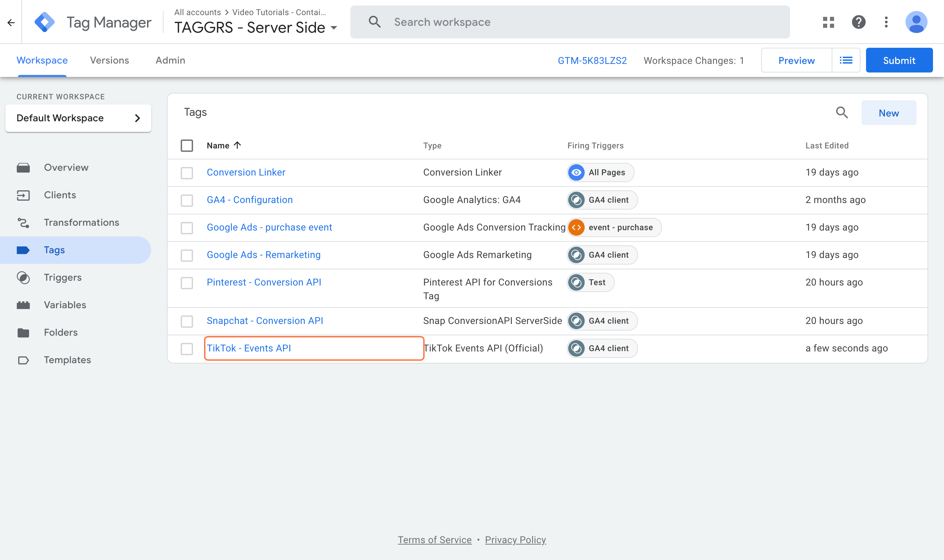Image resolution: width=944 pixels, height=560 pixels.
Task: Click GA4 client icon in Google Ads - Remarketing row
Action: point(576,255)
